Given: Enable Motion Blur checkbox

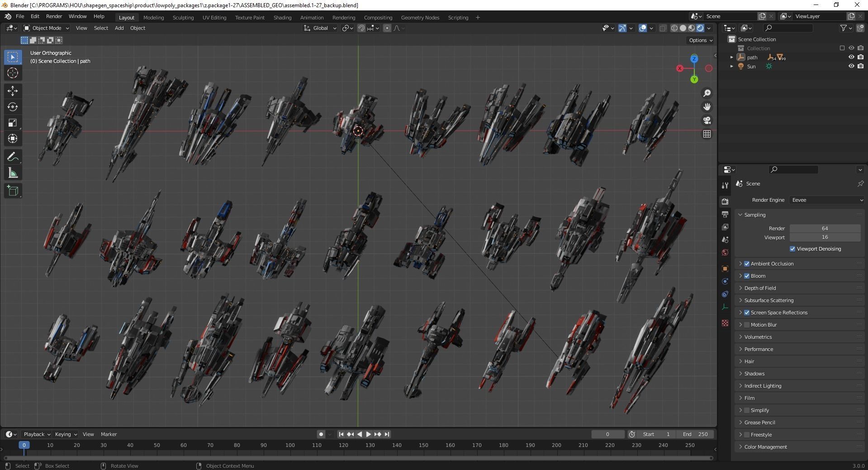Looking at the screenshot, I should [x=747, y=325].
